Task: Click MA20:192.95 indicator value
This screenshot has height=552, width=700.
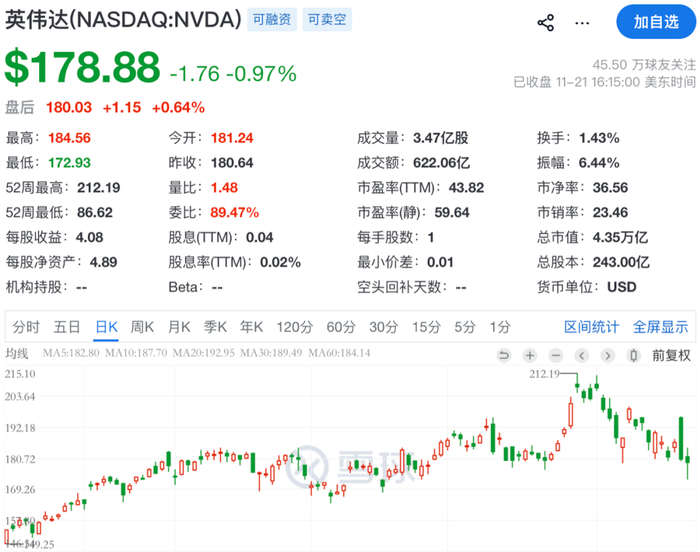Action: [204, 353]
